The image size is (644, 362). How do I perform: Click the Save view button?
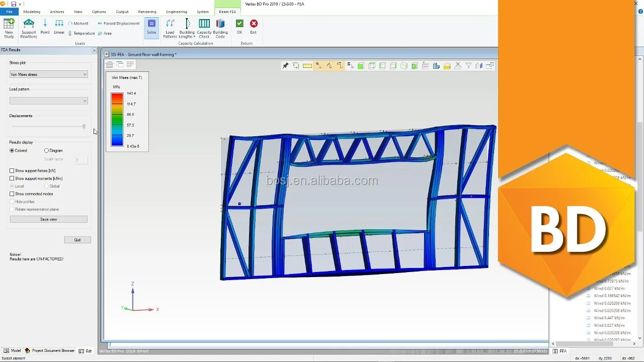(49, 220)
